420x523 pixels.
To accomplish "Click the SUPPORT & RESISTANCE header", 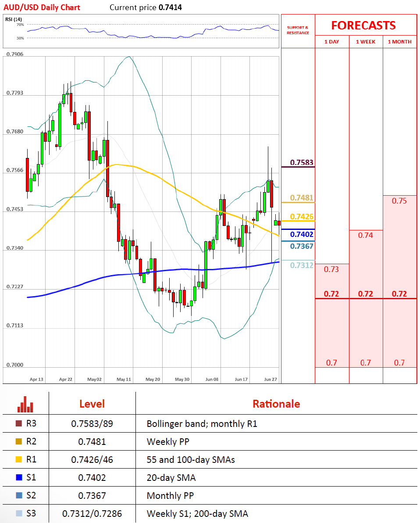I will (x=298, y=30).
